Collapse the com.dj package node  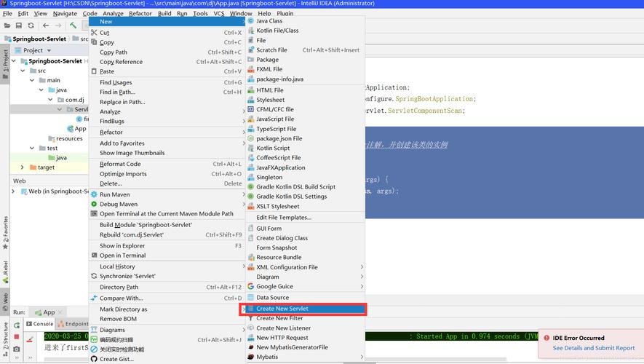(x=50, y=100)
